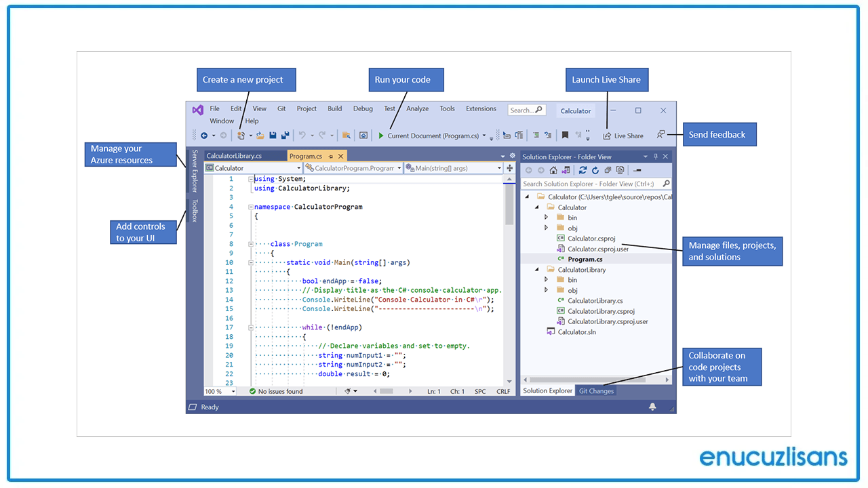Click the New Project toolbar icon

(x=241, y=136)
